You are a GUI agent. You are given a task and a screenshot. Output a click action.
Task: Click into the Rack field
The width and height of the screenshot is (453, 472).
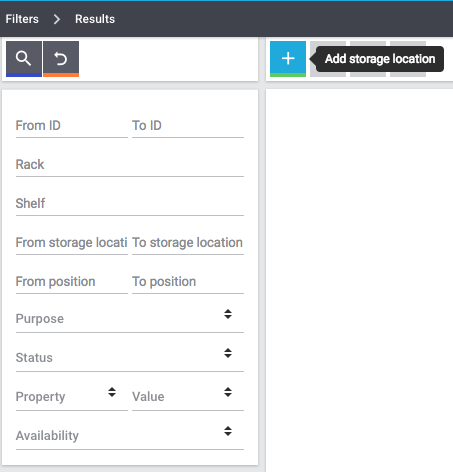coord(130,165)
